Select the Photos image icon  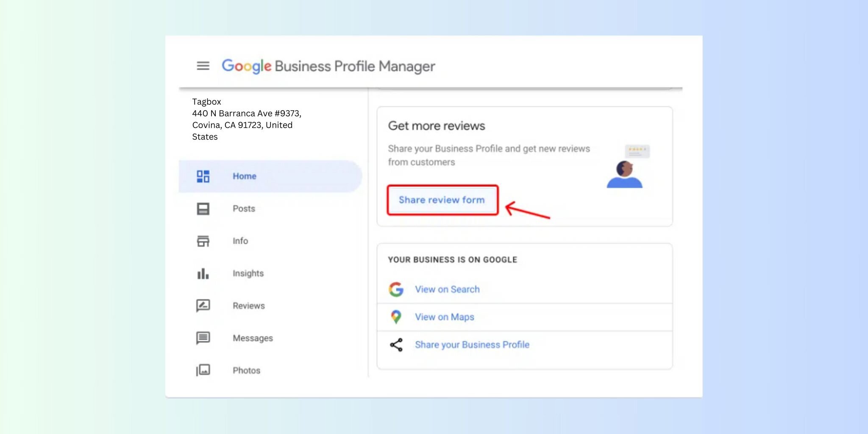(203, 370)
